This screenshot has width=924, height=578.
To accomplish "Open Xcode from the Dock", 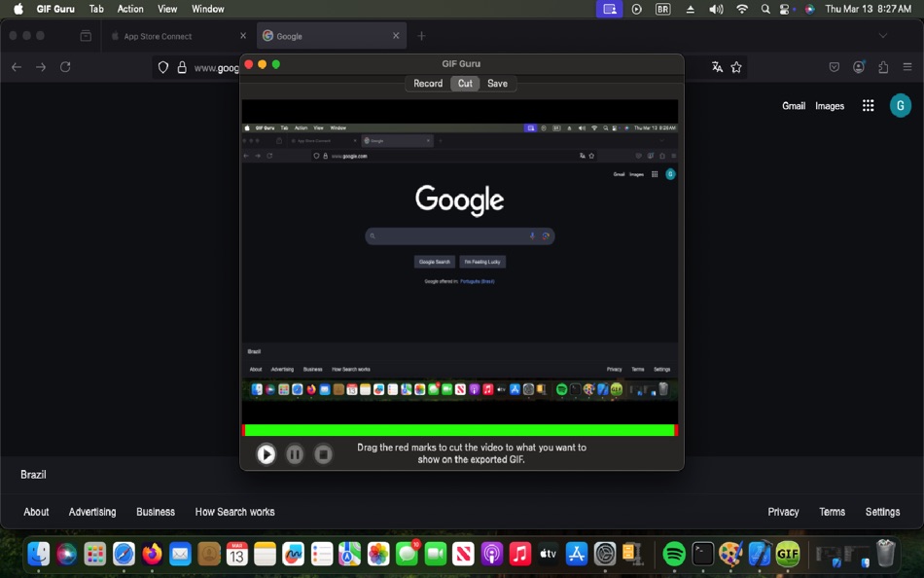I will tap(759, 554).
